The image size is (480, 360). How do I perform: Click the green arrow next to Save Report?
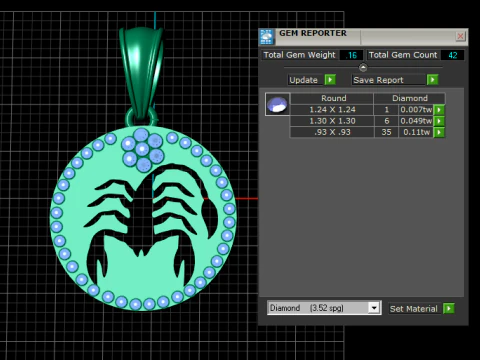[432, 80]
